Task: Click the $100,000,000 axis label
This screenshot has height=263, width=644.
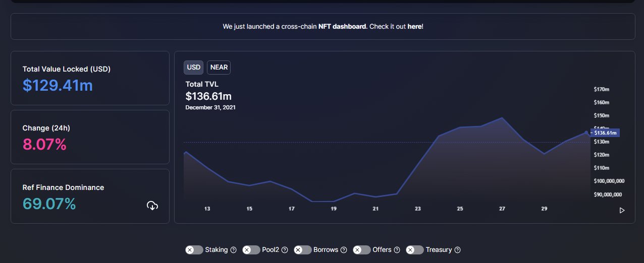Action: click(x=609, y=181)
